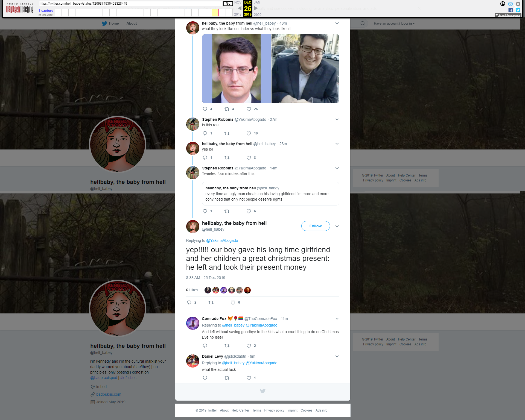This screenshot has width=525, height=420.
Task: Select the 2018 year in Wayback timeline
Action: [238, 15]
